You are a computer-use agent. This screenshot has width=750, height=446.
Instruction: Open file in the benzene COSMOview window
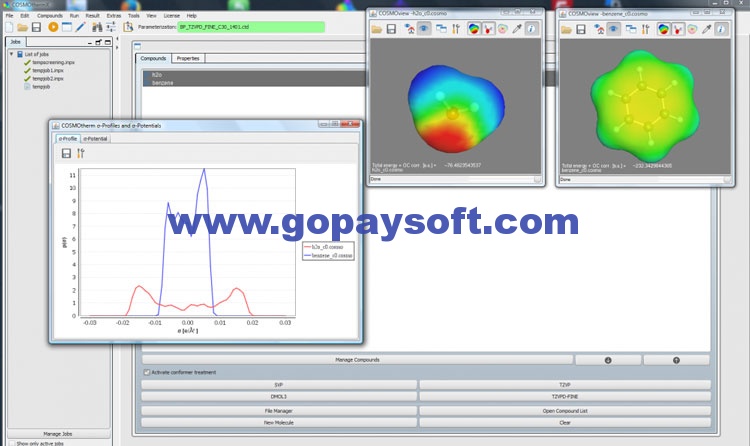[x=567, y=30]
